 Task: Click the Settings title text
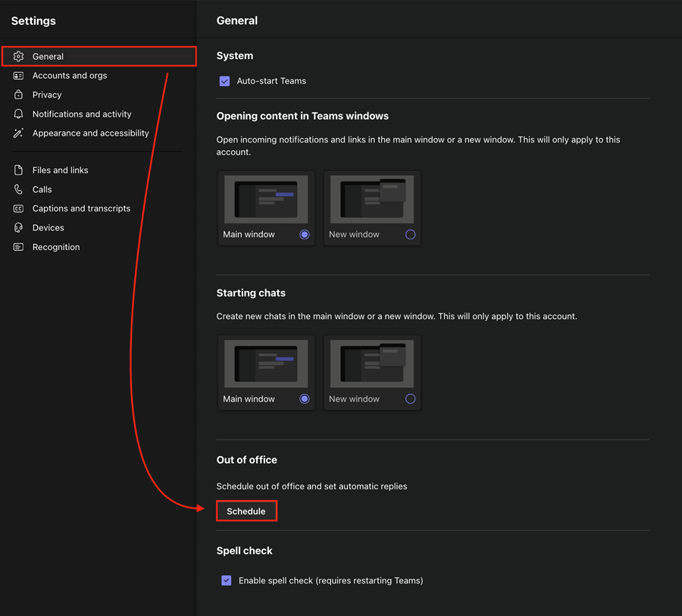tap(33, 21)
